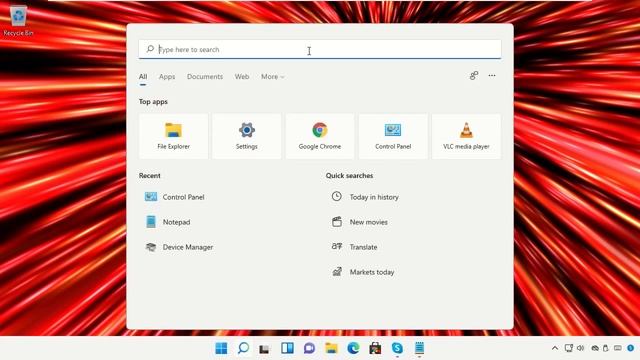Open Notepad from Recent list
This screenshot has width=640, height=360.
(168, 222)
